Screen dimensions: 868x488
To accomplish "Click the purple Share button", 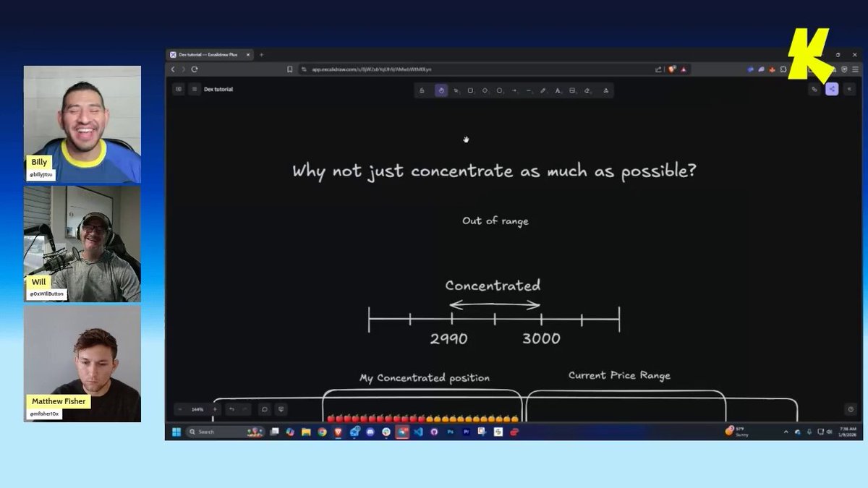I will [832, 90].
